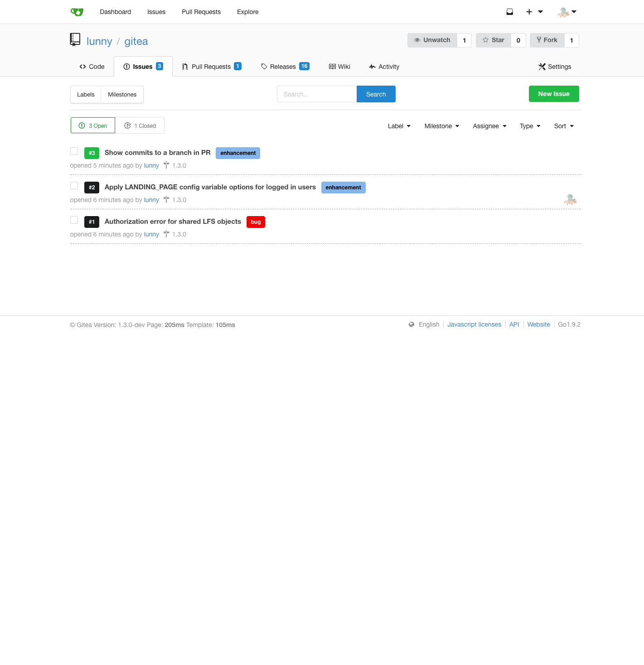Click the globe language icon in footer
644x665 pixels.
pos(412,324)
